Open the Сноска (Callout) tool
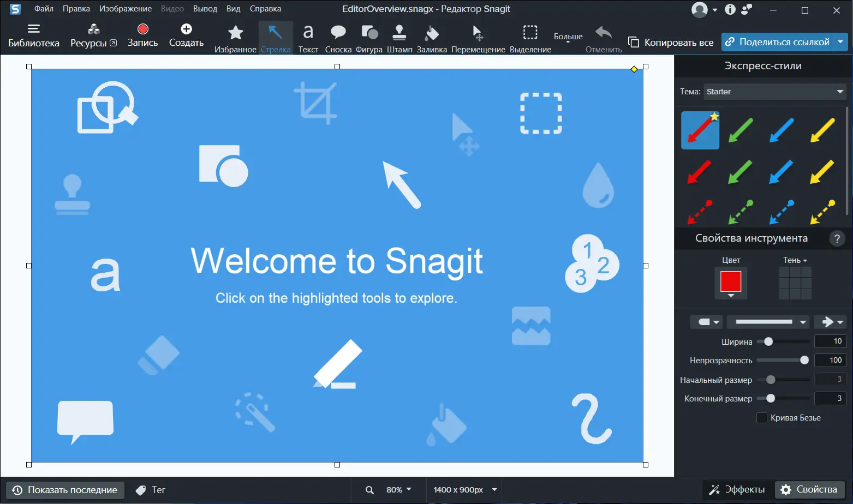Image resolution: width=853 pixels, height=504 pixels. coord(338,37)
